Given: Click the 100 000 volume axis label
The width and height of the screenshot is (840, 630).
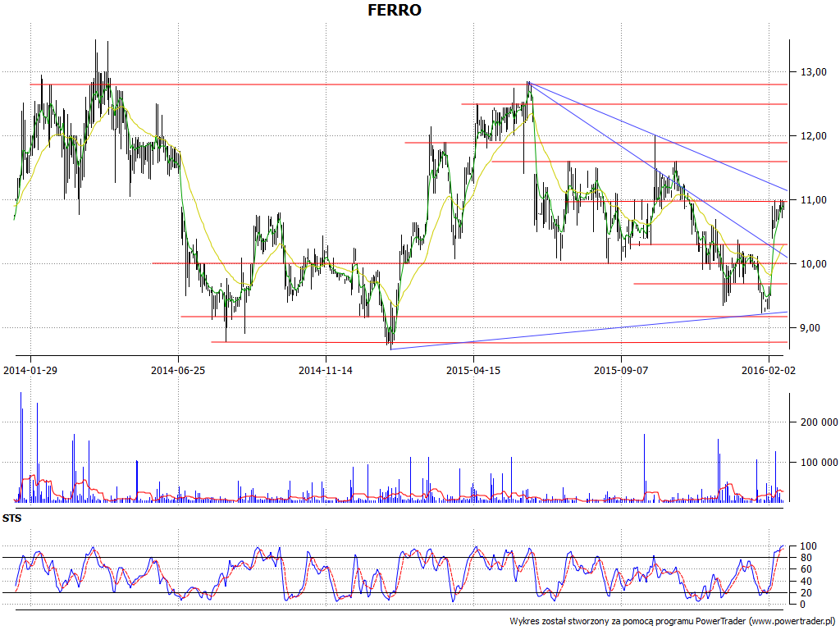Looking at the screenshot, I should coord(819,463).
